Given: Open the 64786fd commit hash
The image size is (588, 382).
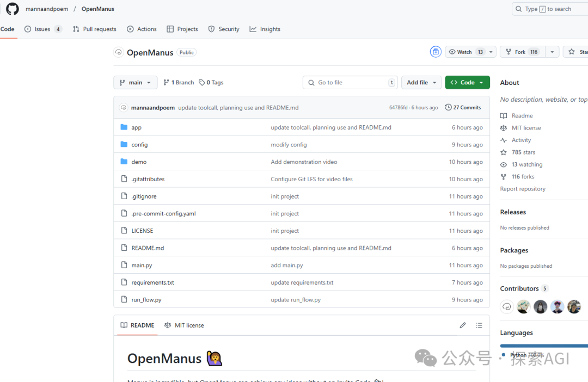Looking at the screenshot, I should [x=398, y=108].
